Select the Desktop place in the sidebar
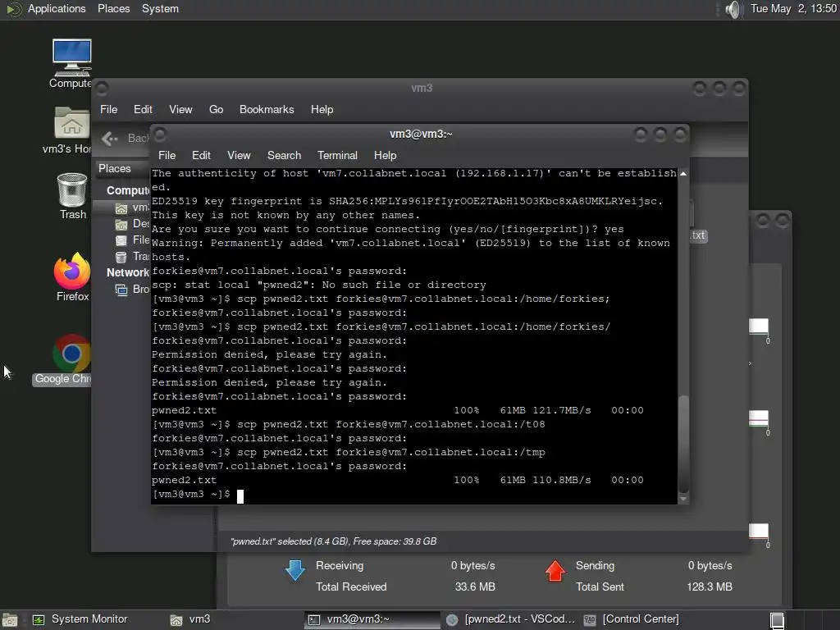840x630 pixels. 132,223
